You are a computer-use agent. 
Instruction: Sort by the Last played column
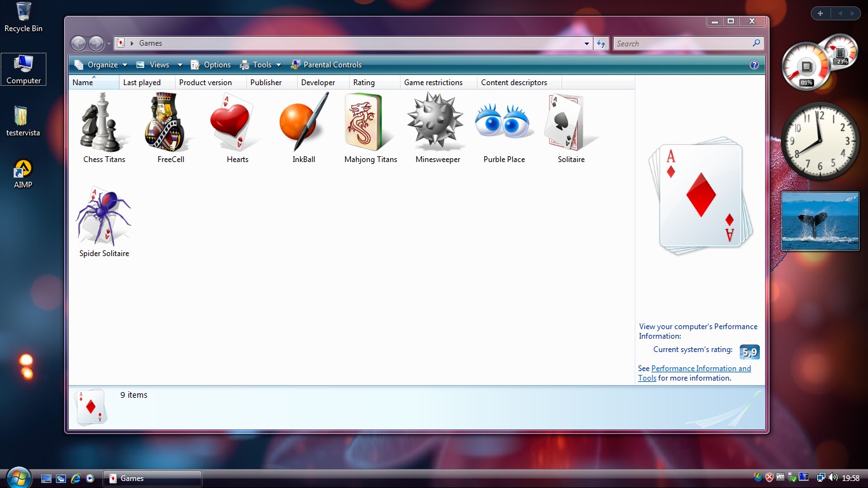(142, 83)
